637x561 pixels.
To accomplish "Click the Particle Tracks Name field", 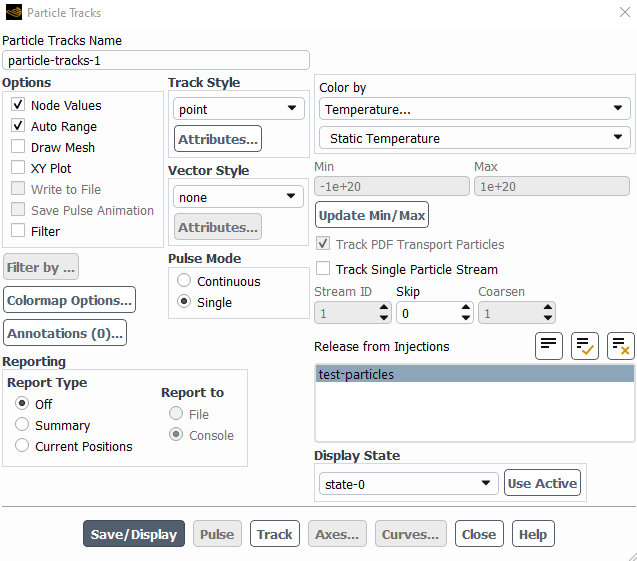I will point(155,60).
